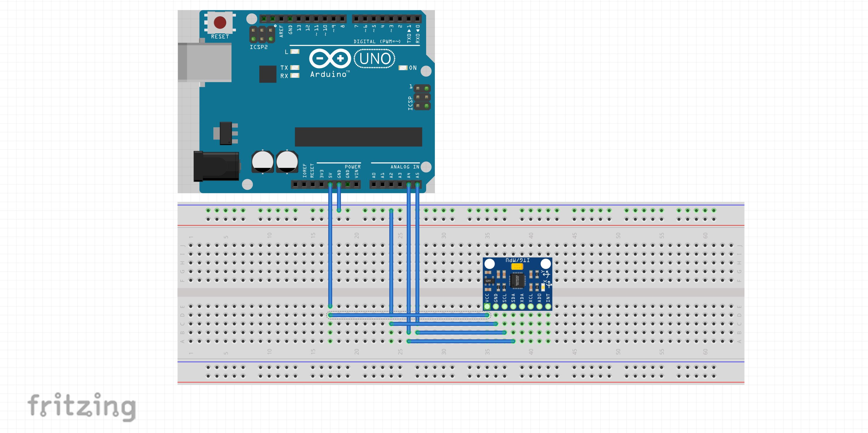Click the fritzing logo text
This screenshot has height=433, width=868.
(82, 406)
